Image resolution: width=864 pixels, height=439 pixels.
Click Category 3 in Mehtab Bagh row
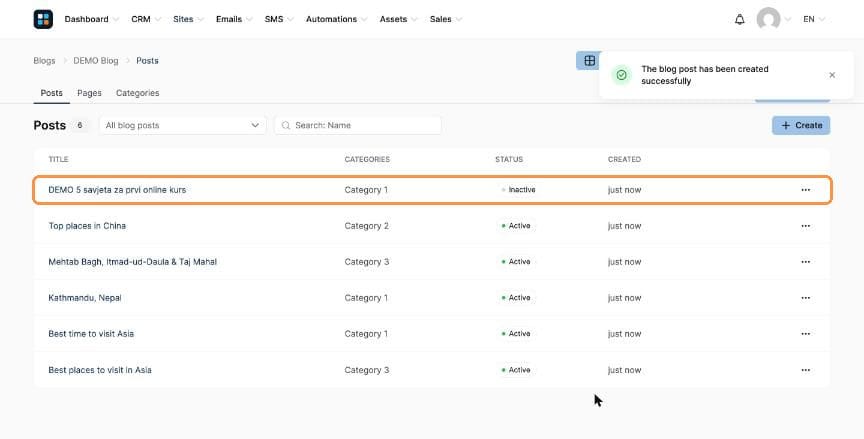click(x=366, y=262)
